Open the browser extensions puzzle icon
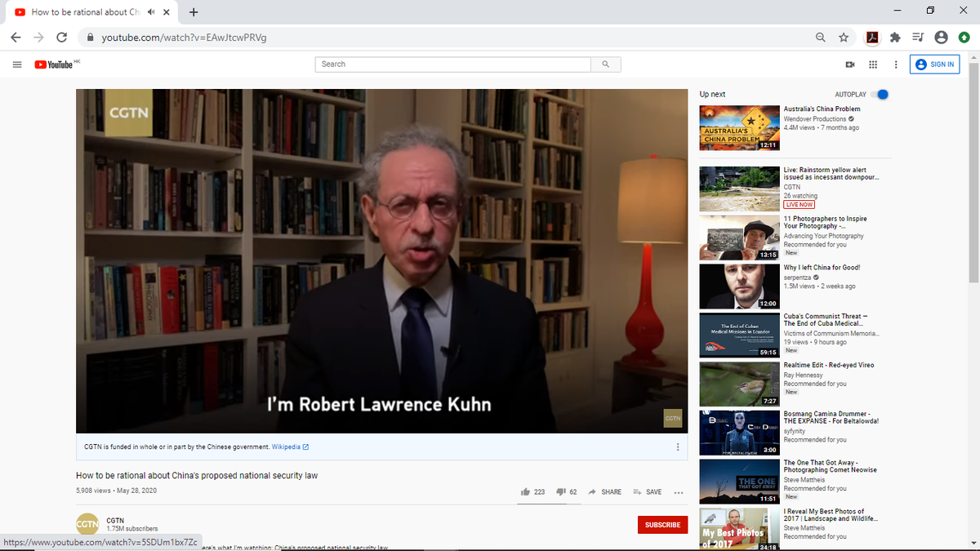The height and width of the screenshot is (551, 980). coord(894,38)
